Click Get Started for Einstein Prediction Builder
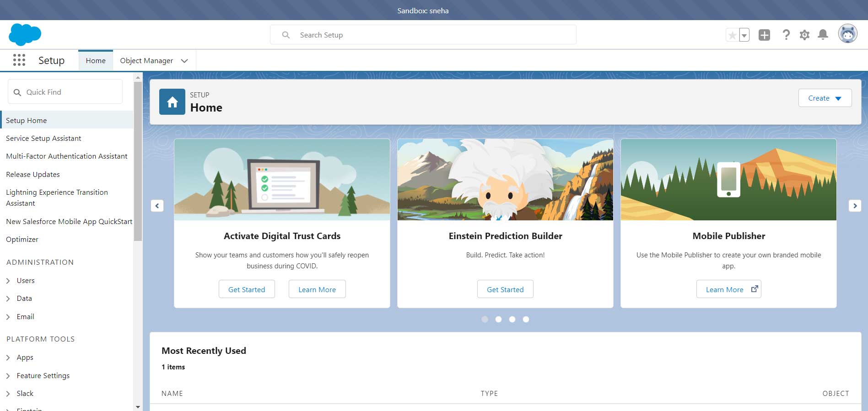Image resolution: width=868 pixels, height=411 pixels. 505,289
